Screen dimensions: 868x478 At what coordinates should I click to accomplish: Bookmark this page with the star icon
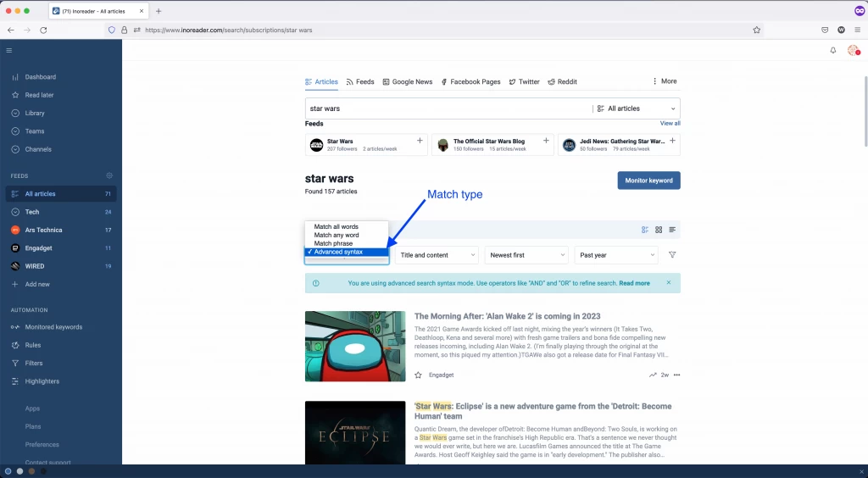757,30
